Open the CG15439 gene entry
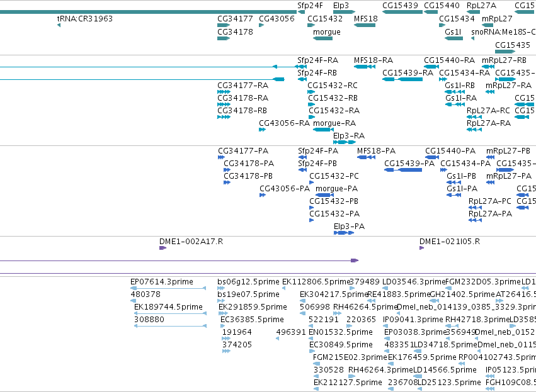536x392 pixels. pyautogui.click(x=402, y=12)
